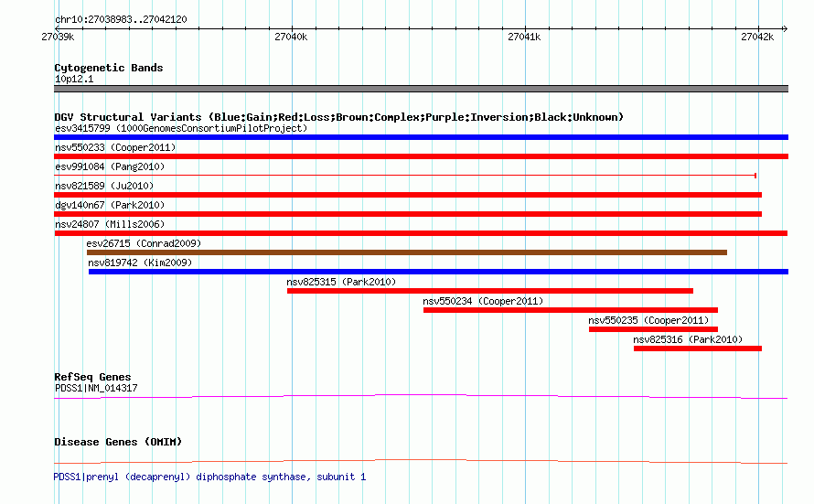Click the Cytogenetic Bands track heading

109,68
